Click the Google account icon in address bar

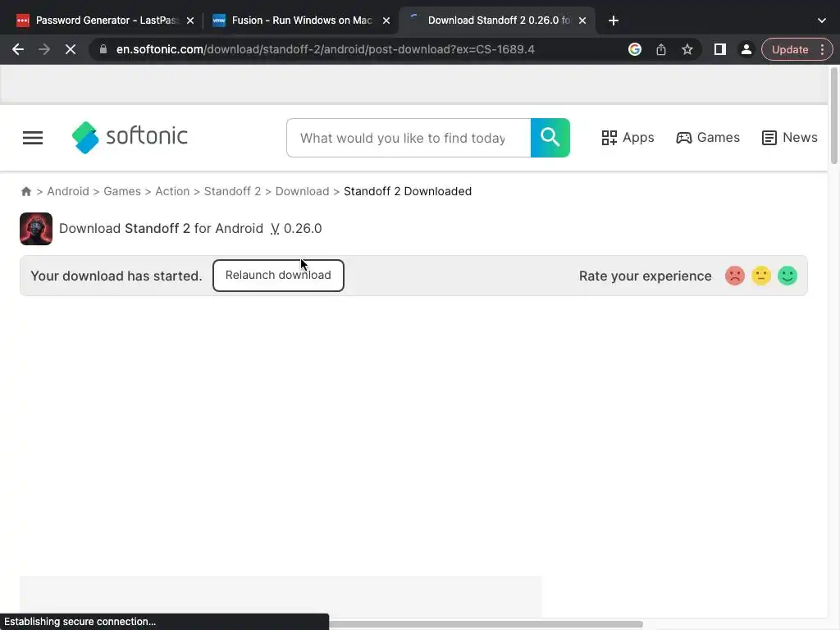[x=635, y=49]
